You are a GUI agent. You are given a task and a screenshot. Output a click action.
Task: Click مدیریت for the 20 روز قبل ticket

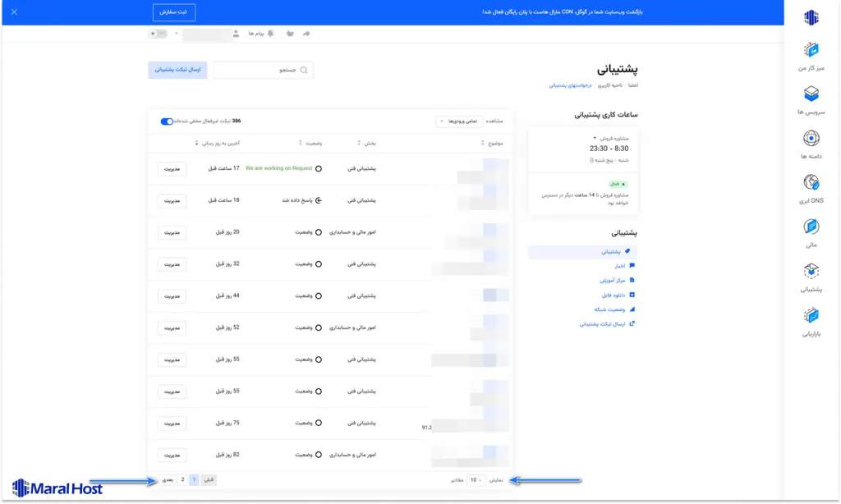[x=172, y=232]
